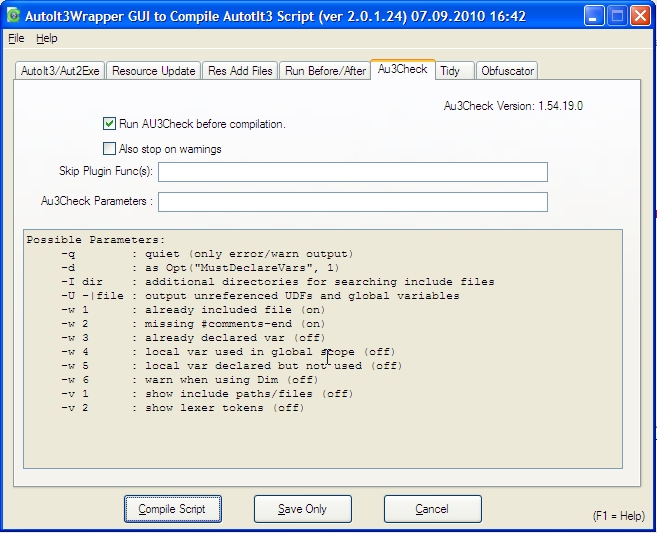Select the Run Before/After tab

[x=325, y=71]
